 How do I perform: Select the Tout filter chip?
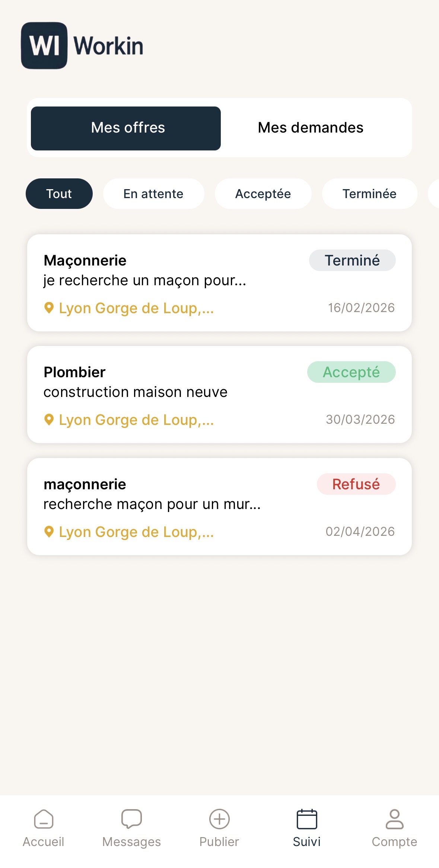click(x=59, y=194)
